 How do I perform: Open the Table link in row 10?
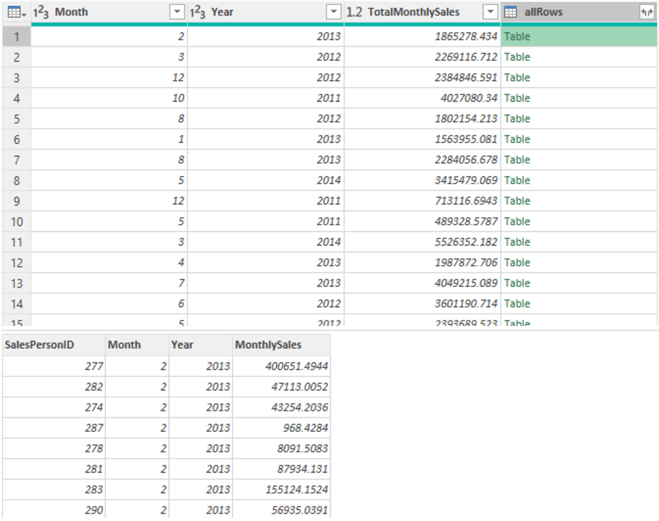[x=517, y=222]
